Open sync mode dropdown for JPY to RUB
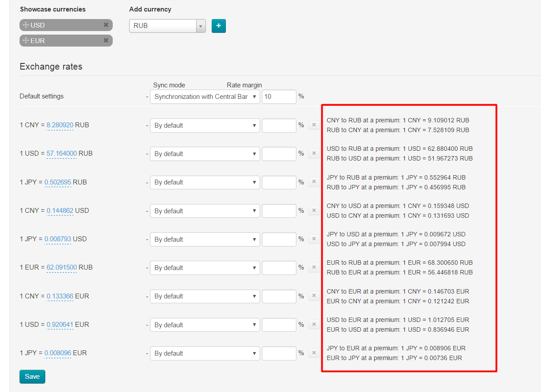The image size is (541, 392). point(205,182)
